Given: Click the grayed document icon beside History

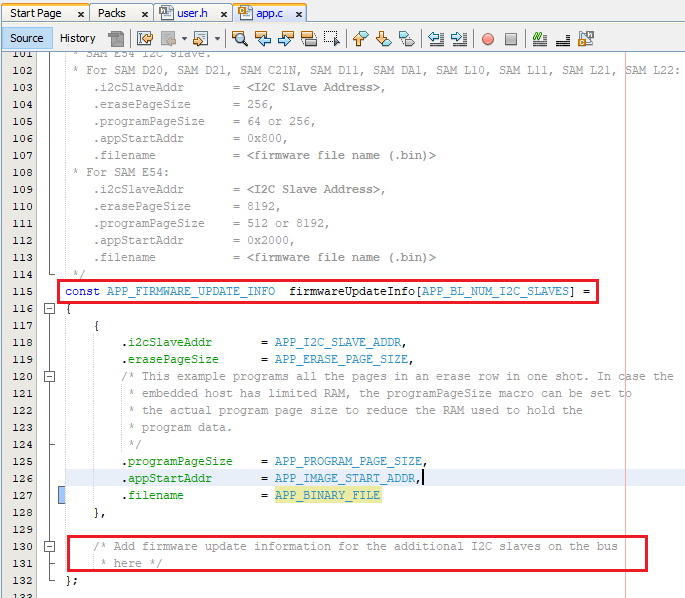Looking at the screenshot, I should coord(116,38).
